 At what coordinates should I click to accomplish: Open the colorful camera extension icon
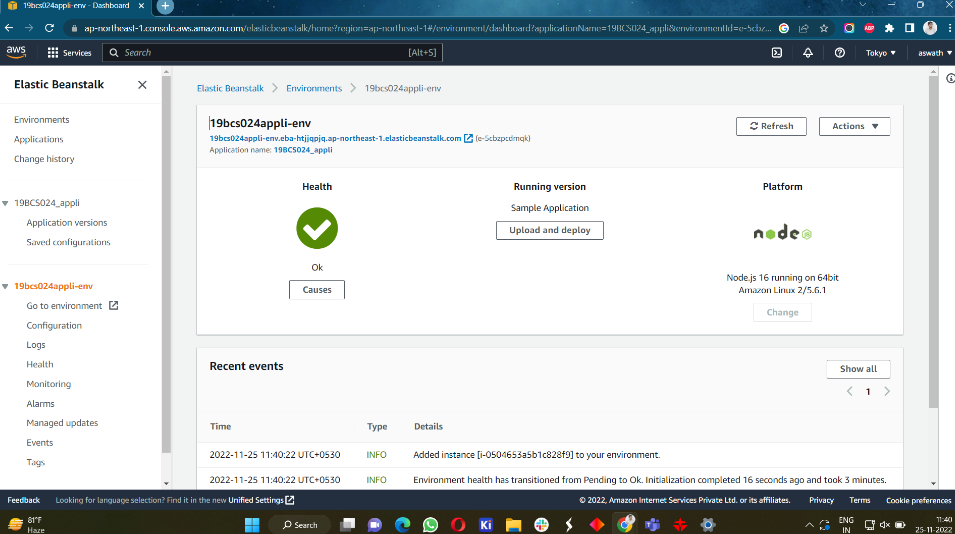coord(849,28)
